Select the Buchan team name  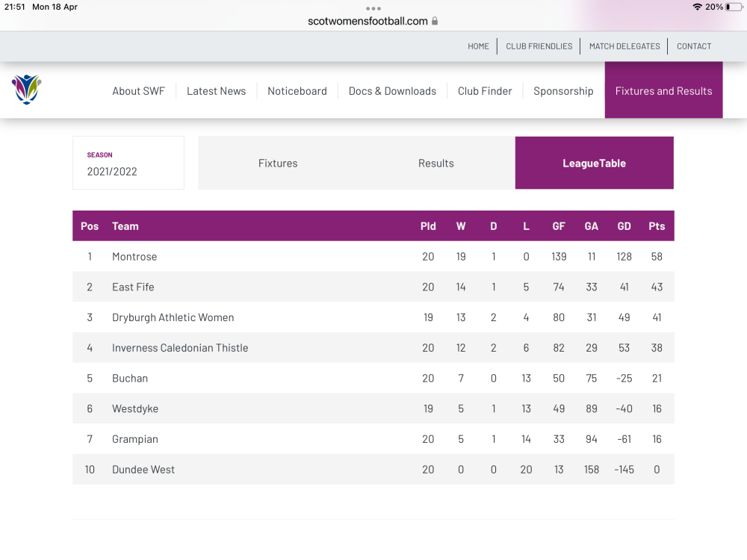pyautogui.click(x=130, y=379)
